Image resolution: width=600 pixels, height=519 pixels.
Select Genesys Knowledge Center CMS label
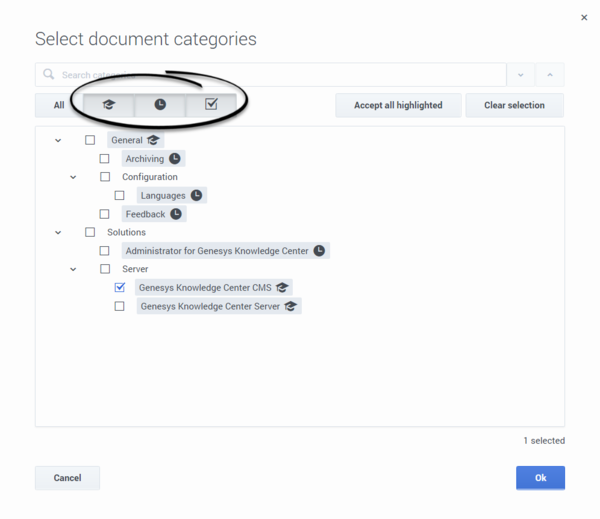click(205, 287)
